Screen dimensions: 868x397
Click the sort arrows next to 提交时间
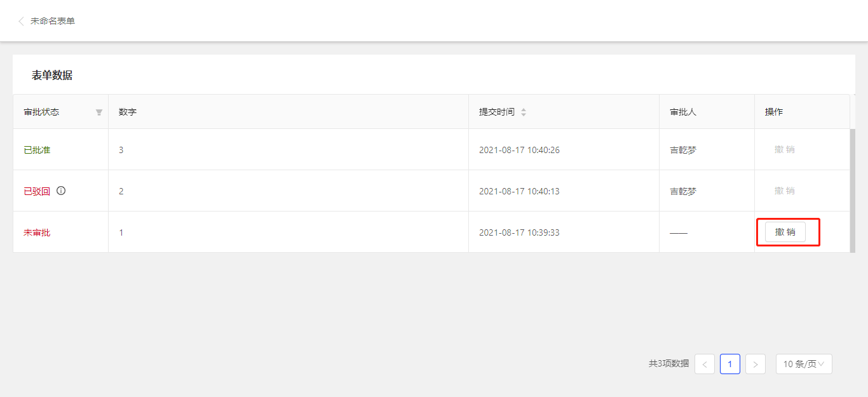pos(524,112)
